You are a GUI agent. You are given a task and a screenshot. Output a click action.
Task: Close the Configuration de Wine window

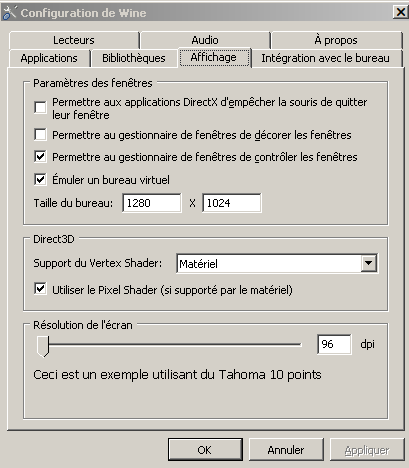(x=400, y=13)
